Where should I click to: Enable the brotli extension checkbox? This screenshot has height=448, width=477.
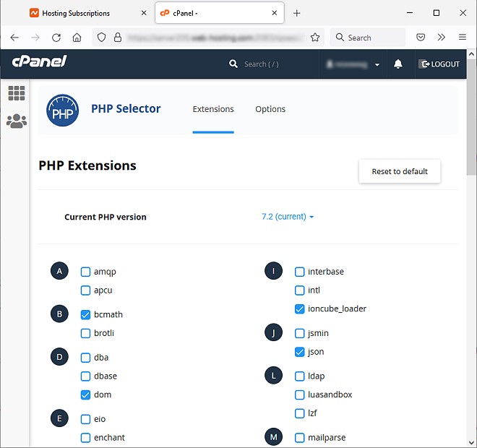(85, 333)
